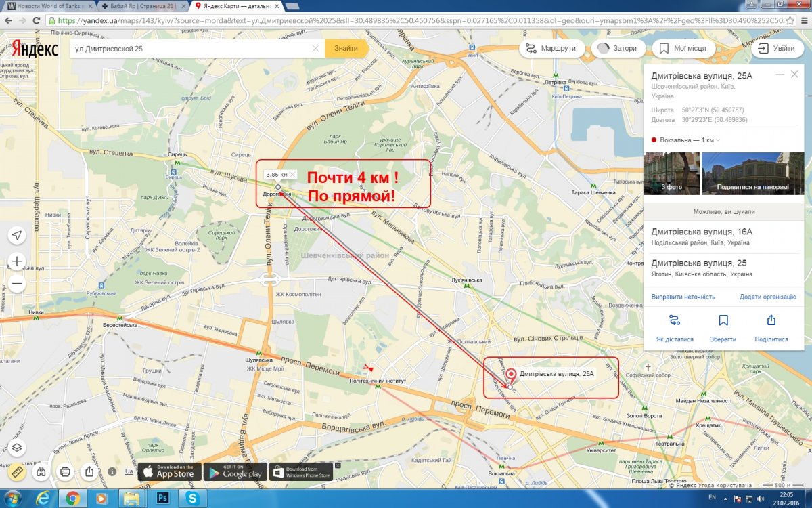
Task: Click Угода користувача link
Action: click(727, 486)
